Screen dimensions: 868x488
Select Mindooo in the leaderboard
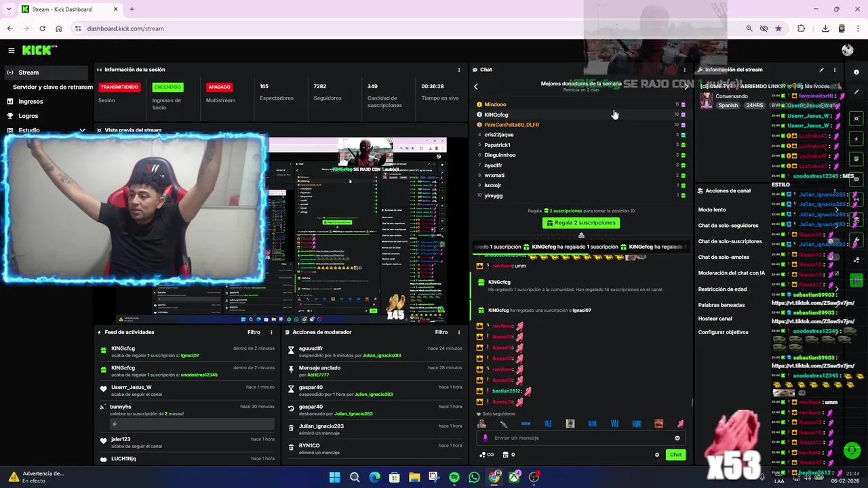[495, 104]
